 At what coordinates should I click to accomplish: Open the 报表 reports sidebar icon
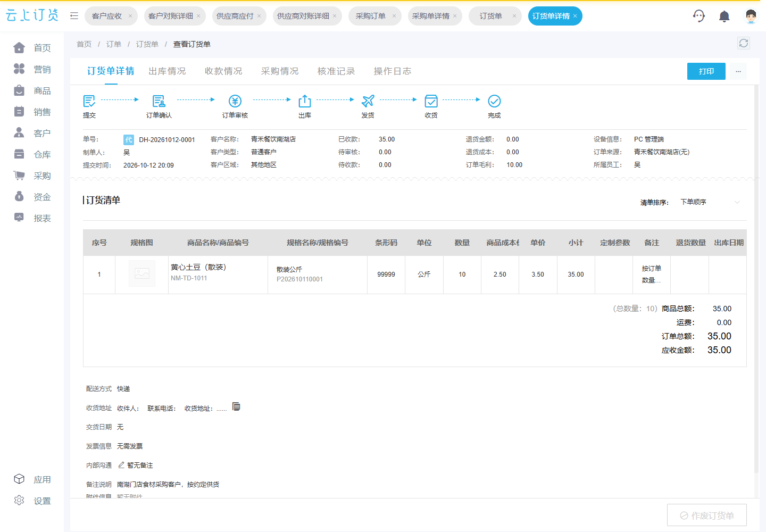click(x=19, y=218)
